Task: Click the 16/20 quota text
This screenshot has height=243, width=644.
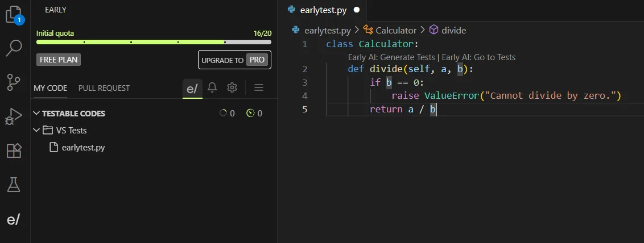Action: 262,33
